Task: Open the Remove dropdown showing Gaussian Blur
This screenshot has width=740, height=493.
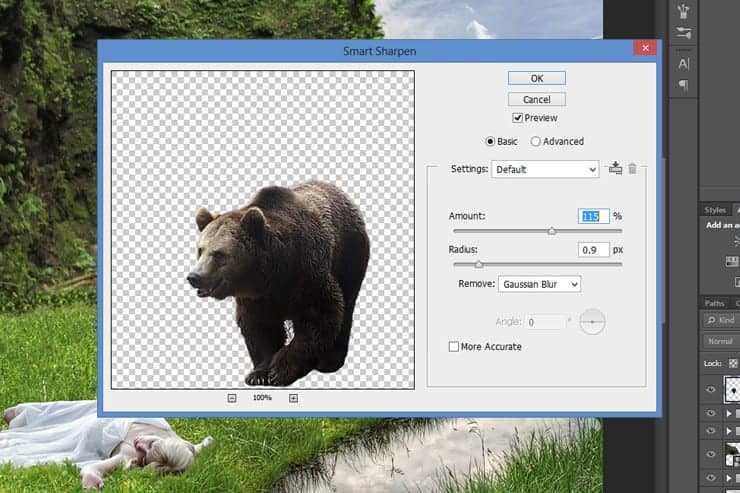Action: 539,285
